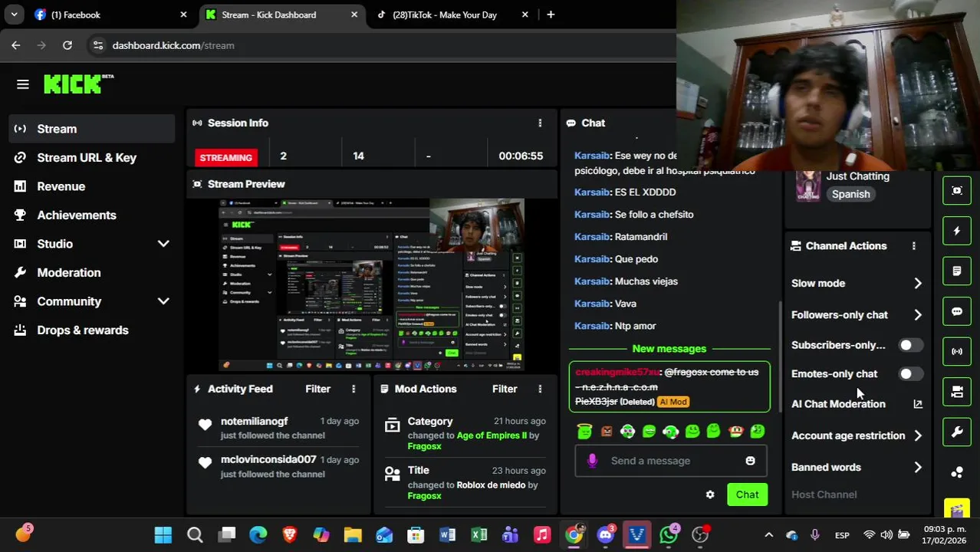Open Slow mode options arrow
This screenshot has height=552, width=980.
point(918,284)
